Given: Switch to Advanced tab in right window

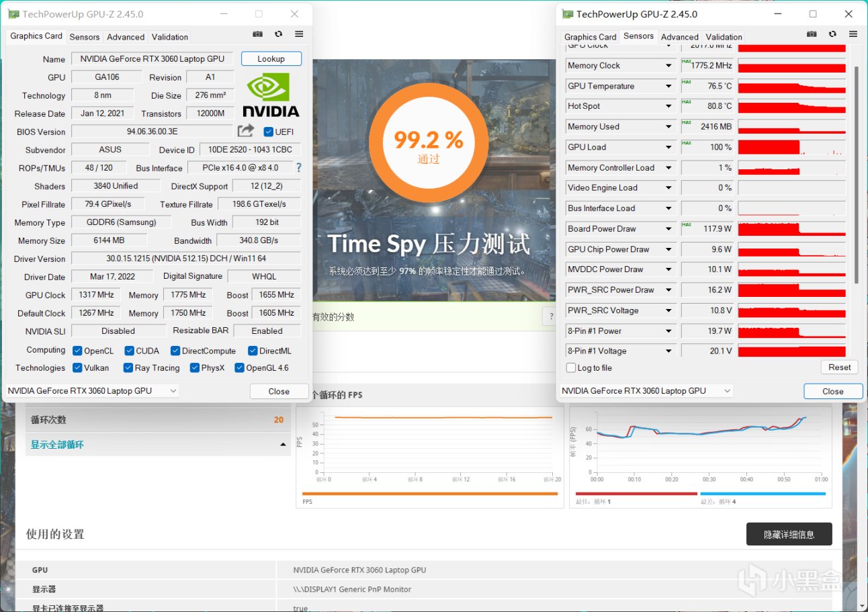Looking at the screenshot, I should [680, 37].
